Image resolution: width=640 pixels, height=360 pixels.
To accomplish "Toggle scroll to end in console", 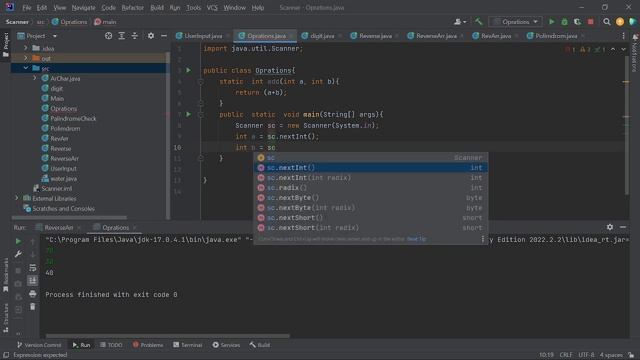I will [33, 280].
